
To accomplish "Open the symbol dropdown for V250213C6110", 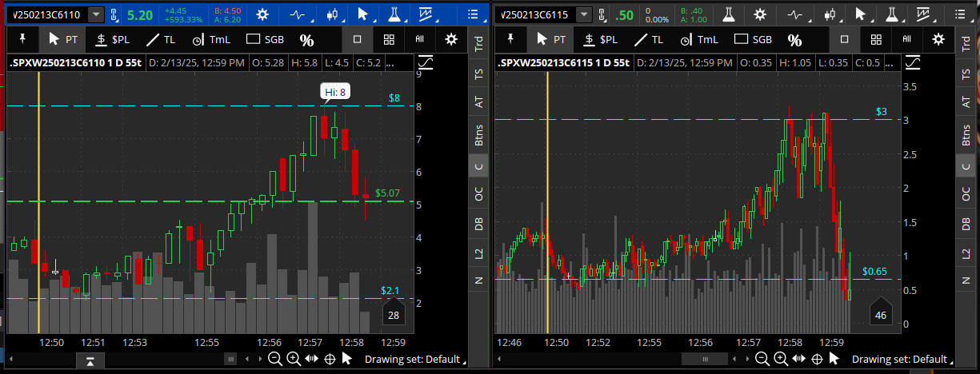I will (x=96, y=14).
